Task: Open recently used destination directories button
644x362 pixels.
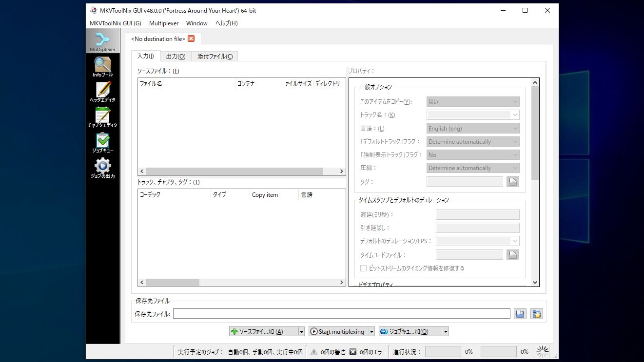Action: pyautogui.click(x=537, y=314)
